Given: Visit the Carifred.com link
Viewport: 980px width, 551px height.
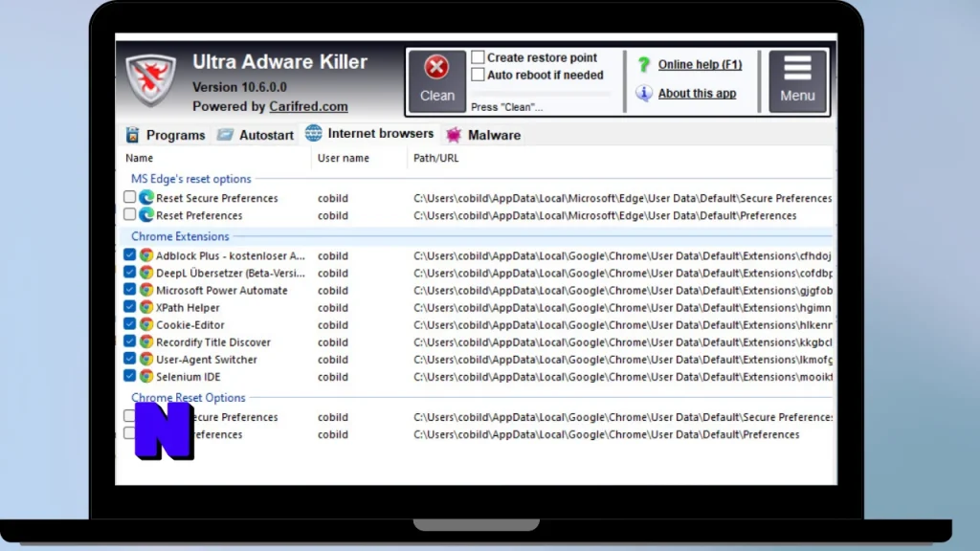Looking at the screenshot, I should click(308, 106).
